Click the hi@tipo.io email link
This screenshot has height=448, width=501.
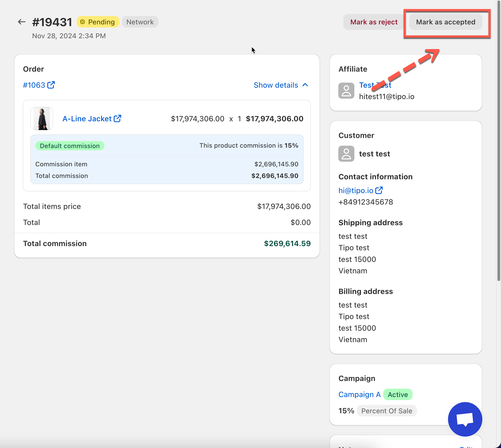[356, 190]
